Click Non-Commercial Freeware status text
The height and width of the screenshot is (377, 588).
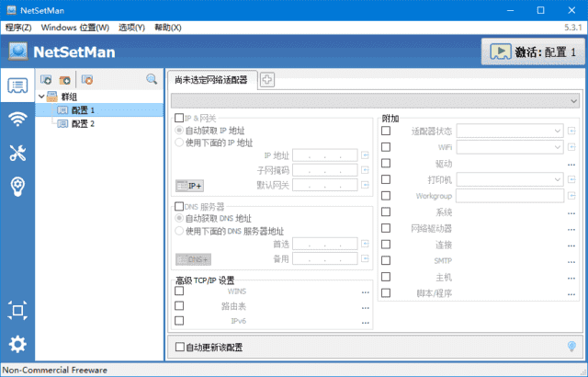point(55,370)
